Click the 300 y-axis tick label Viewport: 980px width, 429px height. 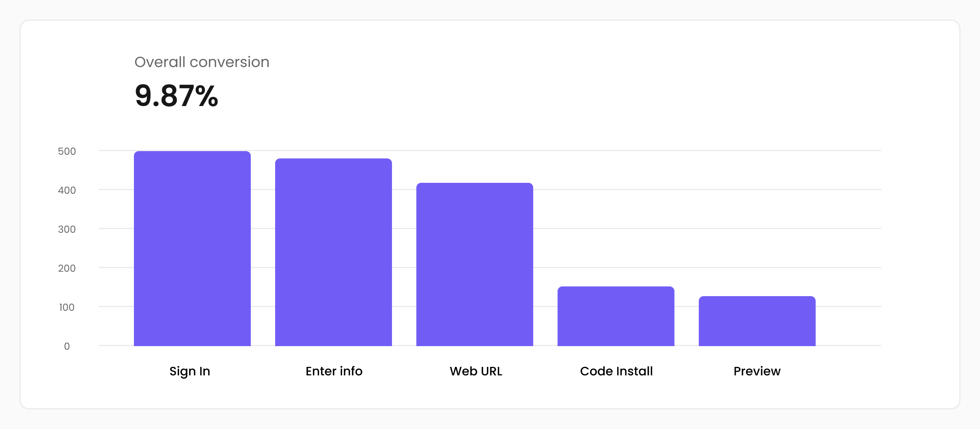67,230
